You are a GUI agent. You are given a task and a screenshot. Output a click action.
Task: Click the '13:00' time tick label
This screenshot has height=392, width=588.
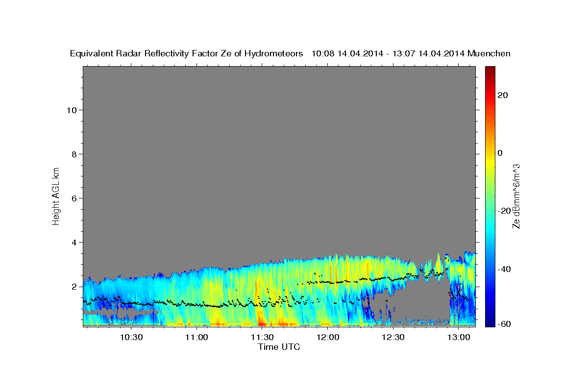[459, 337]
